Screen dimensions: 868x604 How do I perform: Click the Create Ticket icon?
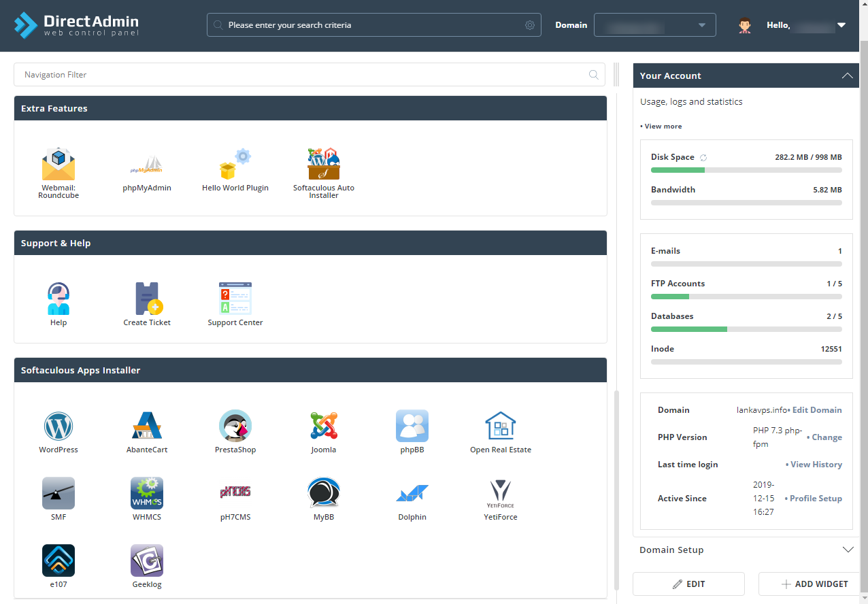tap(147, 304)
